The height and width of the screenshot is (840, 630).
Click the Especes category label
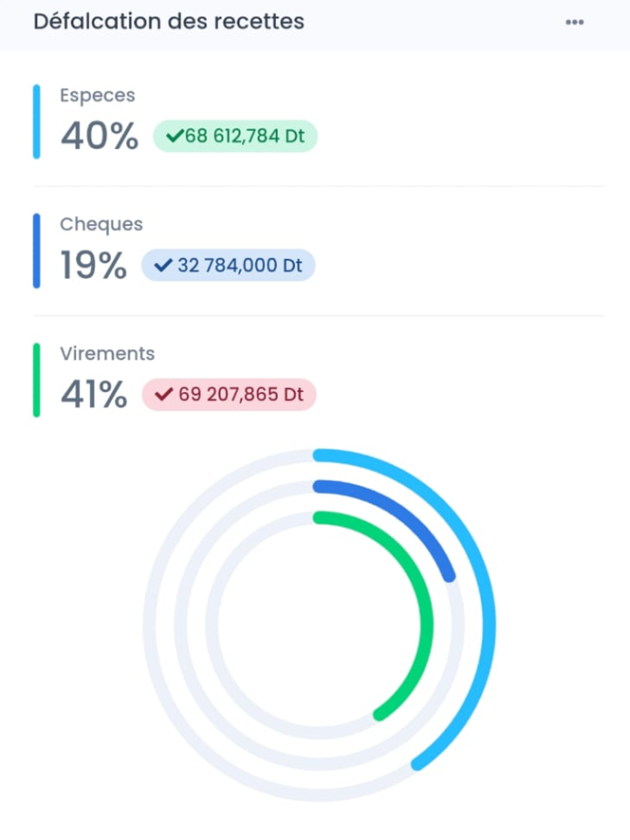point(97,95)
